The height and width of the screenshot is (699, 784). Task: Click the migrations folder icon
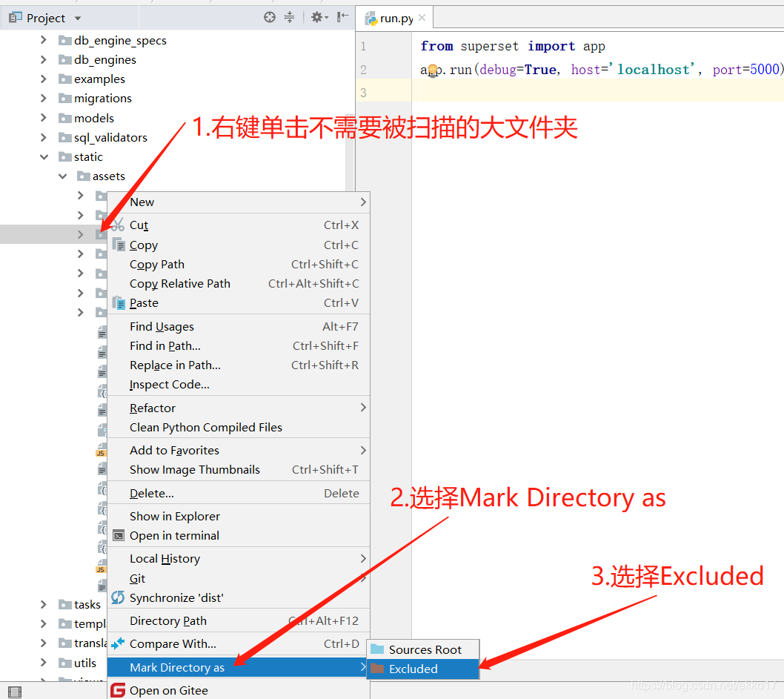click(x=65, y=99)
